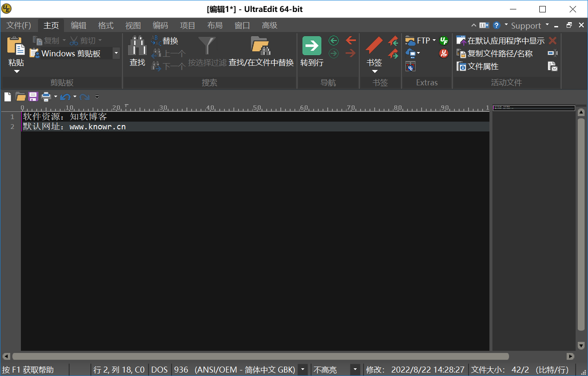Expand the FTP dropdown arrow
Image resolution: width=588 pixels, height=376 pixels.
pos(434,41)
